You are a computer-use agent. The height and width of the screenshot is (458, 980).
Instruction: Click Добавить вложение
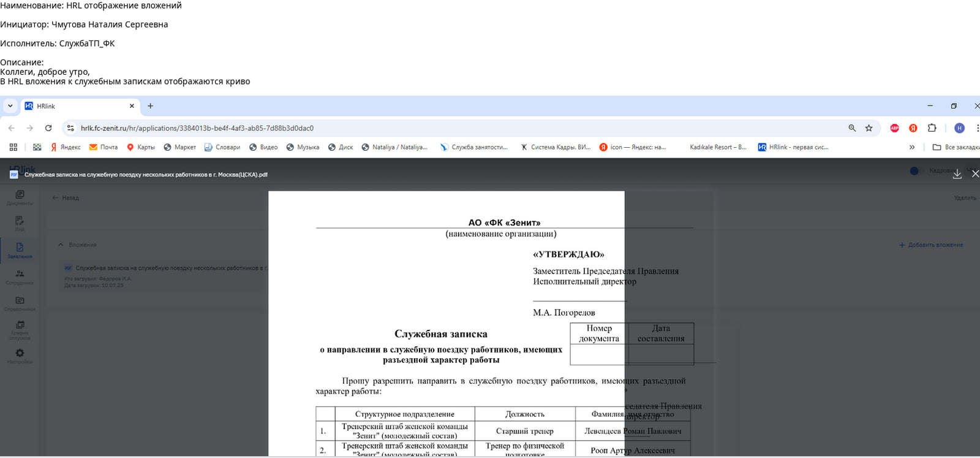click(x=931, y=245)
